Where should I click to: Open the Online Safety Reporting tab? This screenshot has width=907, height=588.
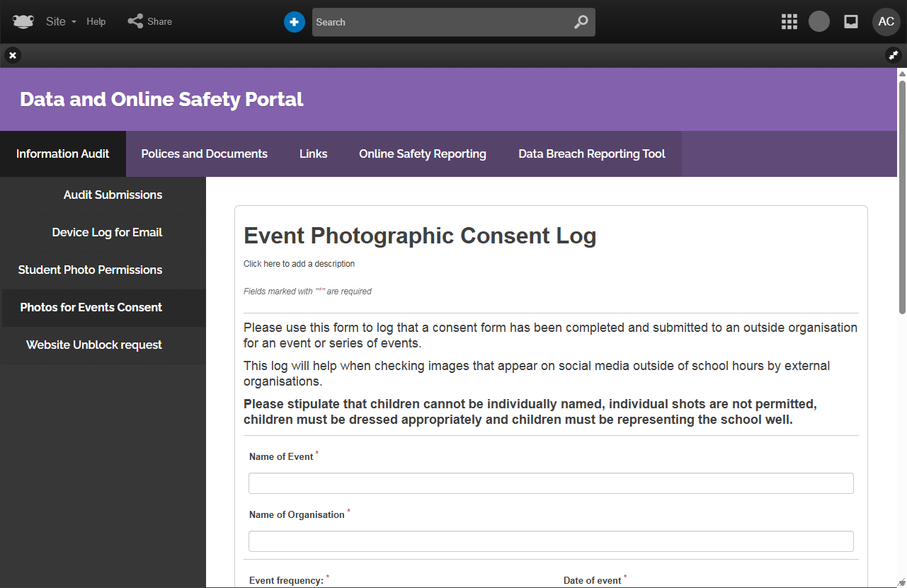pos(422,154)
